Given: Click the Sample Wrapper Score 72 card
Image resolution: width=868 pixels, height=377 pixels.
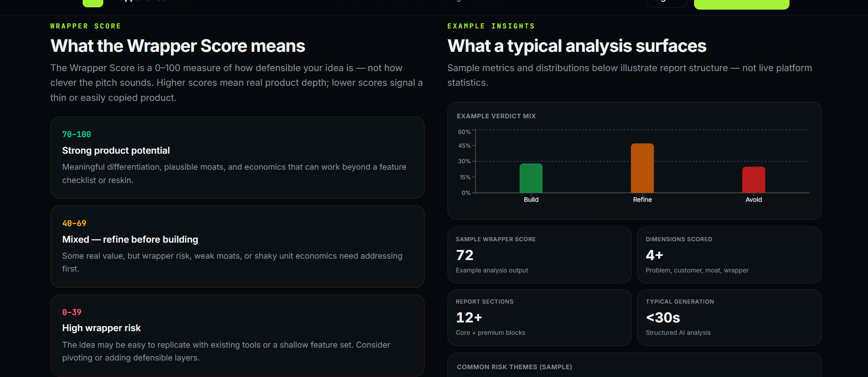Looking at the screenshot, I should (539, 255).
